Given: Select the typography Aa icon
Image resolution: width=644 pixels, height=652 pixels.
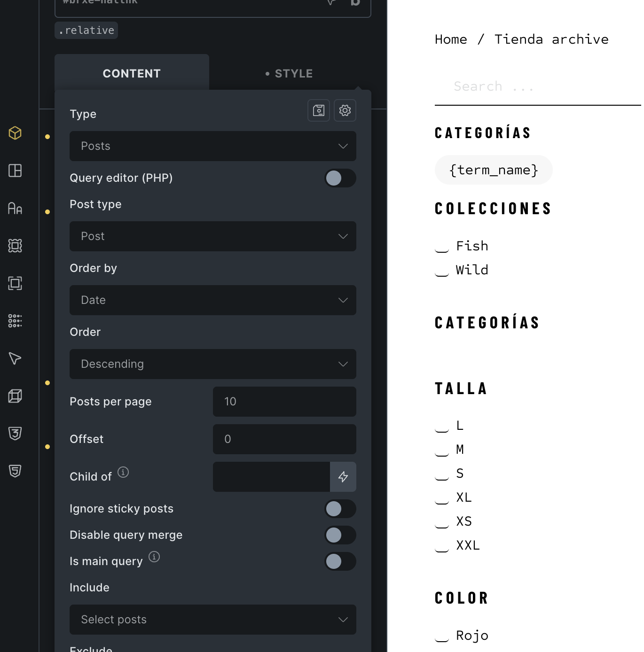Looking at the screenshot, I should click(15, 208).
